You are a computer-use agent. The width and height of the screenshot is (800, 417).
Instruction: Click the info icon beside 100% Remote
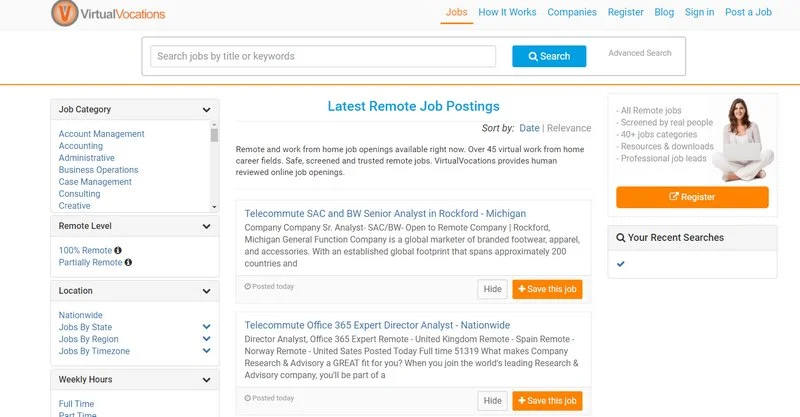tap(118, 250)
